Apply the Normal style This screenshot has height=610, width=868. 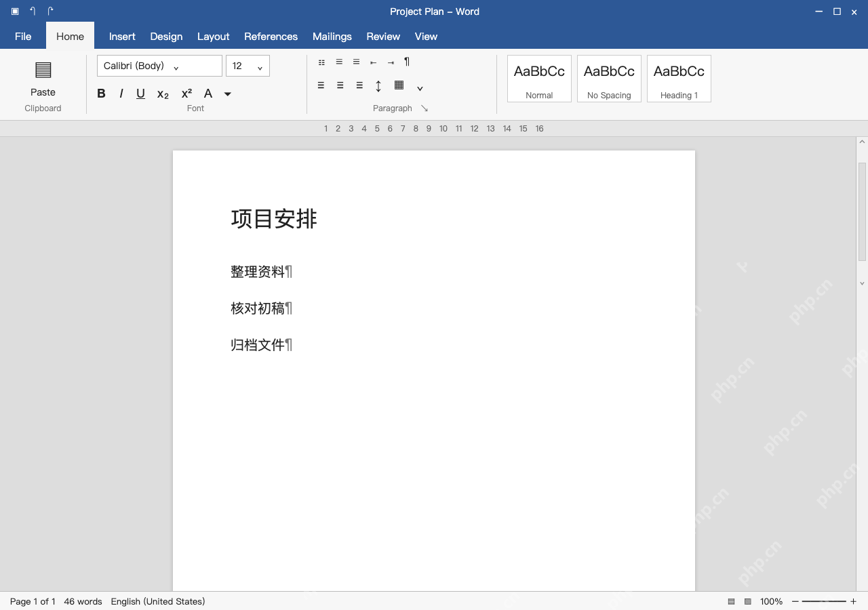[539, 79]
